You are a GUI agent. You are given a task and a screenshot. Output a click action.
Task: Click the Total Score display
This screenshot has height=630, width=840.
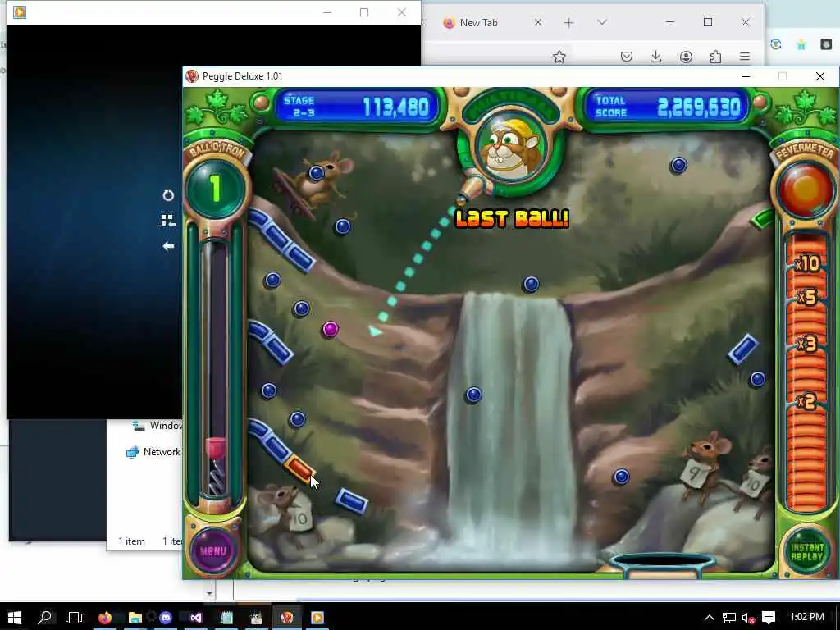[668, 106]
